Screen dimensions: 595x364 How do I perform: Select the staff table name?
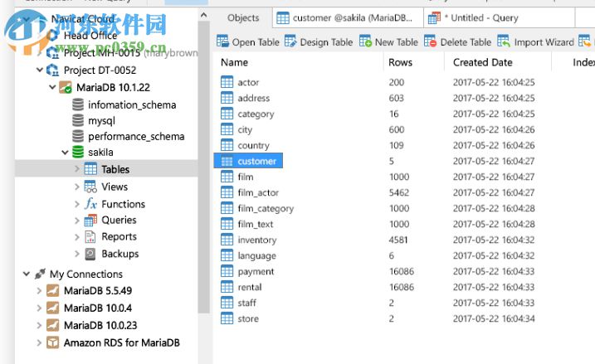coord(247,303)
